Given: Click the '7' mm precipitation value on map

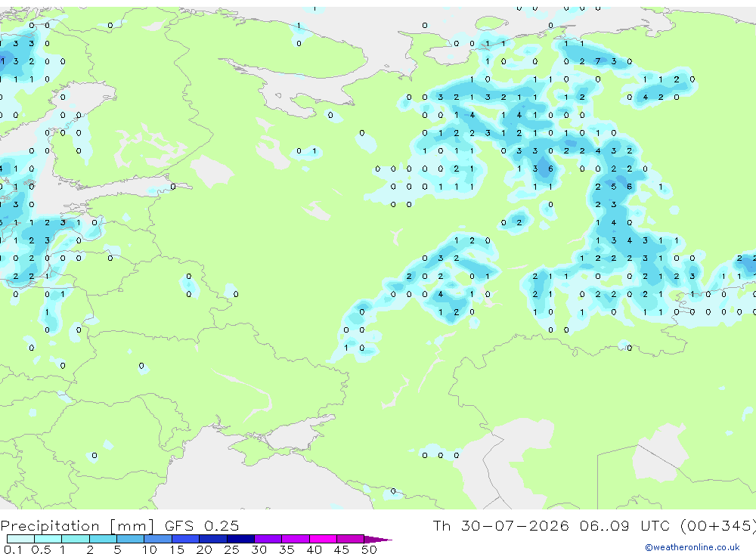Looking at the screenshot, I should click(598, 61).
